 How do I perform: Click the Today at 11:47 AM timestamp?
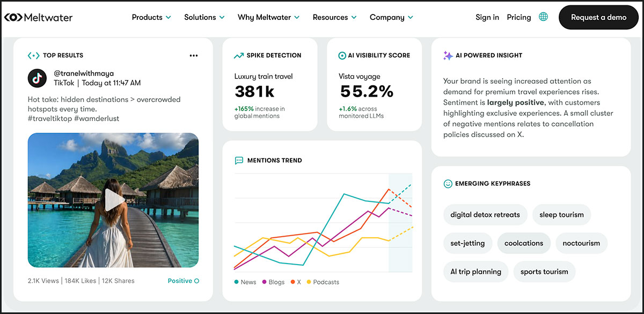112,83
